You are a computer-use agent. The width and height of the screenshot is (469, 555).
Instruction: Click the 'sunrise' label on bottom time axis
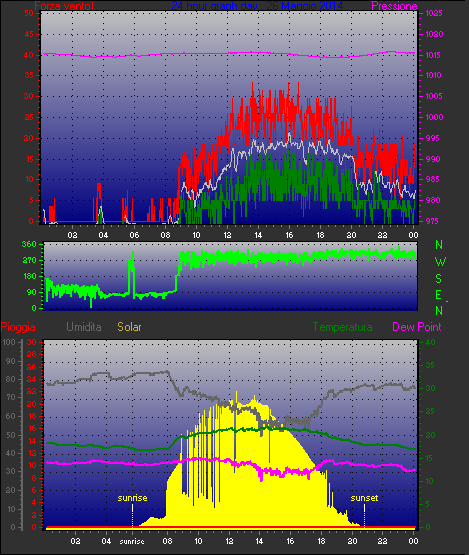132,541
